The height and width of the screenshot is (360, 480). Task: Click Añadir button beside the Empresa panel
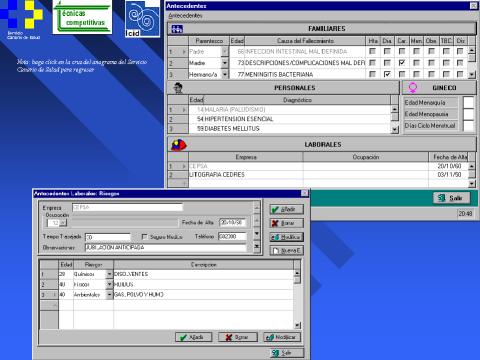pos(286,209)
